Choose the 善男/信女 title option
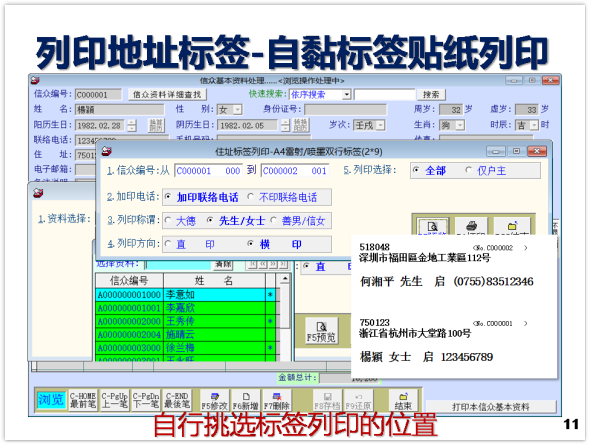The width and height of the screenshot is (590, 445). point(298,221)
